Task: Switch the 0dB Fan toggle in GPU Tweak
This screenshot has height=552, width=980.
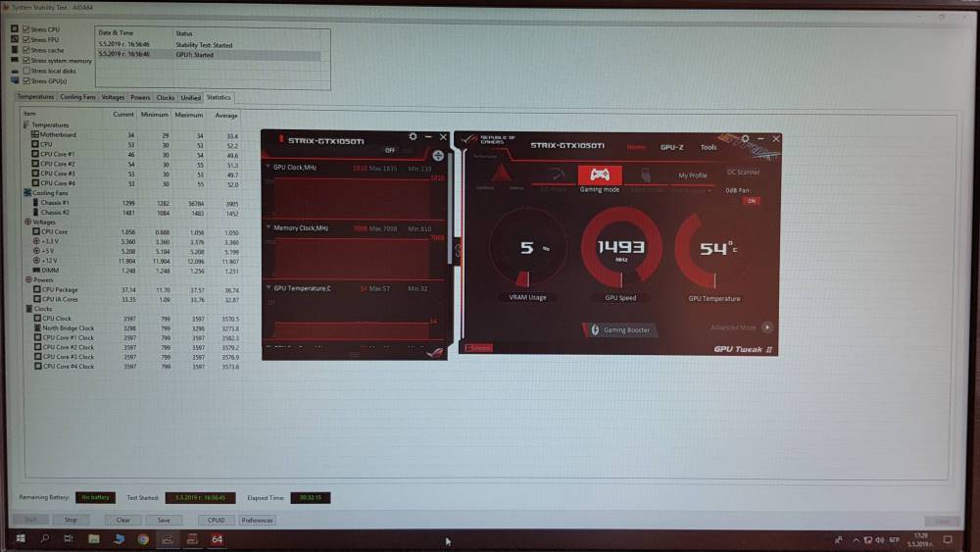Action: (x=752, y=201)
